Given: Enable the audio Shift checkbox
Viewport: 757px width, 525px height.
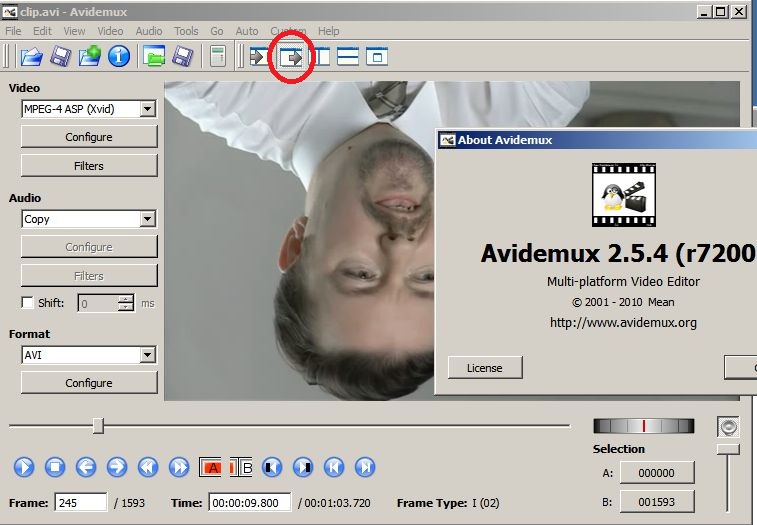Looking at the screenshot, I should click(x=28, y=302).
